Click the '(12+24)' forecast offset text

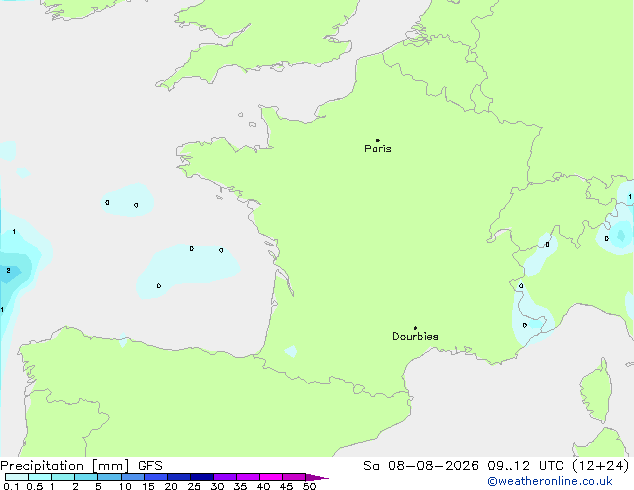click(x=601, y=466)
